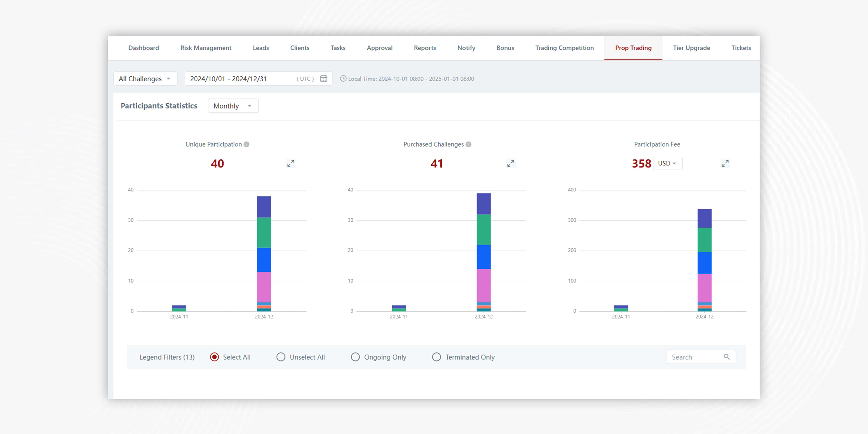Switch to the Leads tab
868x434 pixels.
[261, 48]
